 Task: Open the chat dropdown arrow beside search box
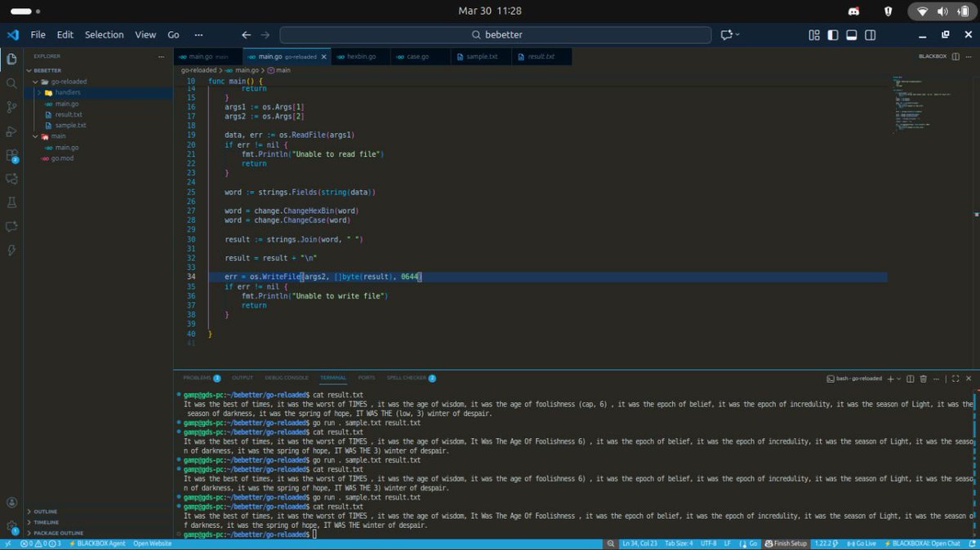click(x=738, y=35)
